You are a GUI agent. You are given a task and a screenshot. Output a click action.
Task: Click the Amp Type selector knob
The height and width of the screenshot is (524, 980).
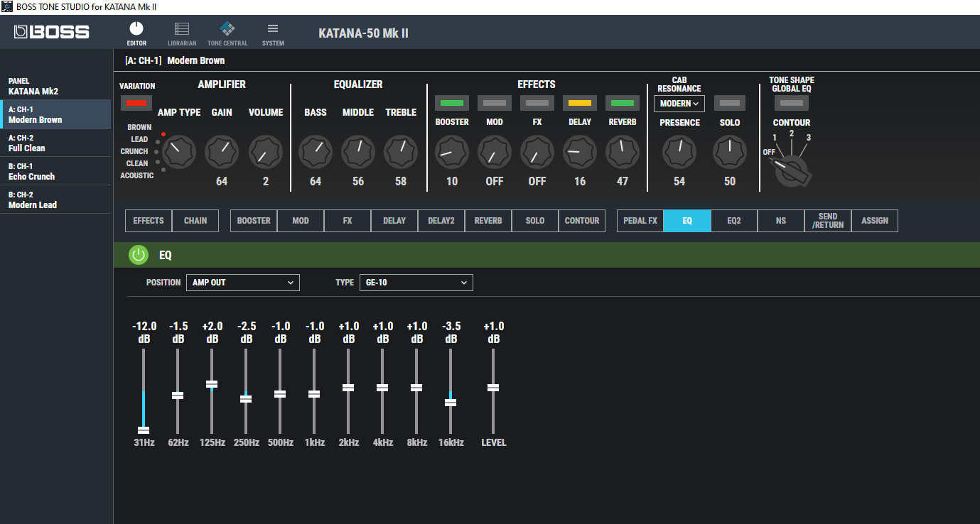[x=179, y=152]
